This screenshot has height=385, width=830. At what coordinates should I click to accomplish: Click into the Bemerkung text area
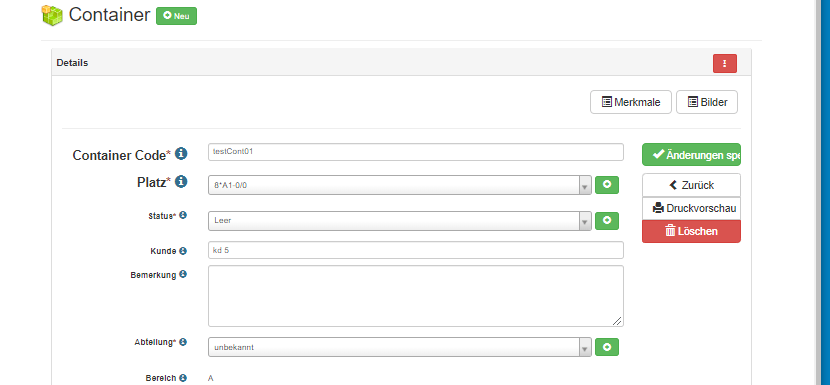click(x=416, y=296)
